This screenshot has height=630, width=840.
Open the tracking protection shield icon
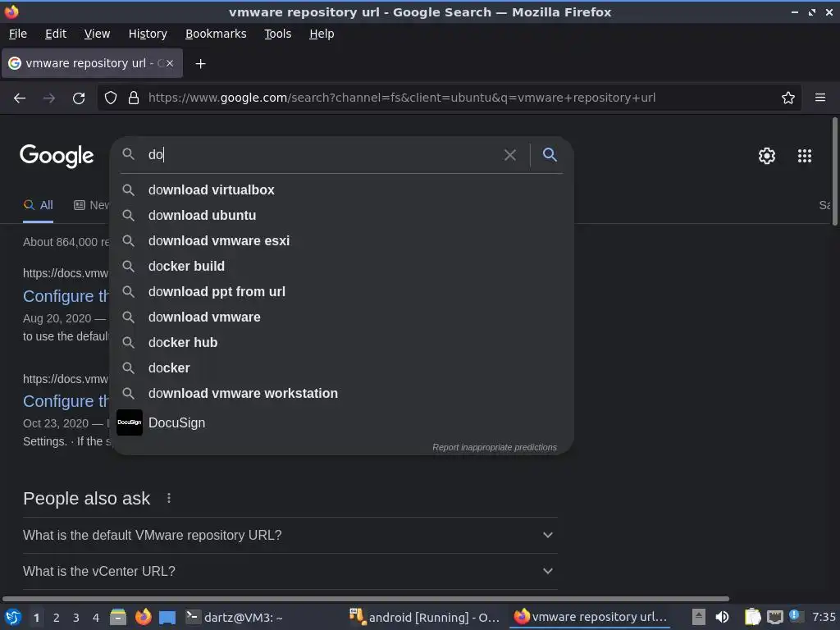pos(111,98)
